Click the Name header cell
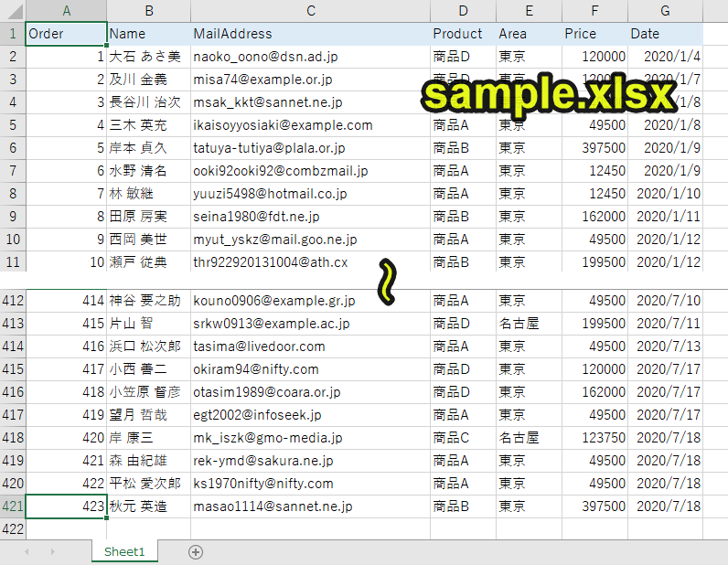 pos(148,34)
